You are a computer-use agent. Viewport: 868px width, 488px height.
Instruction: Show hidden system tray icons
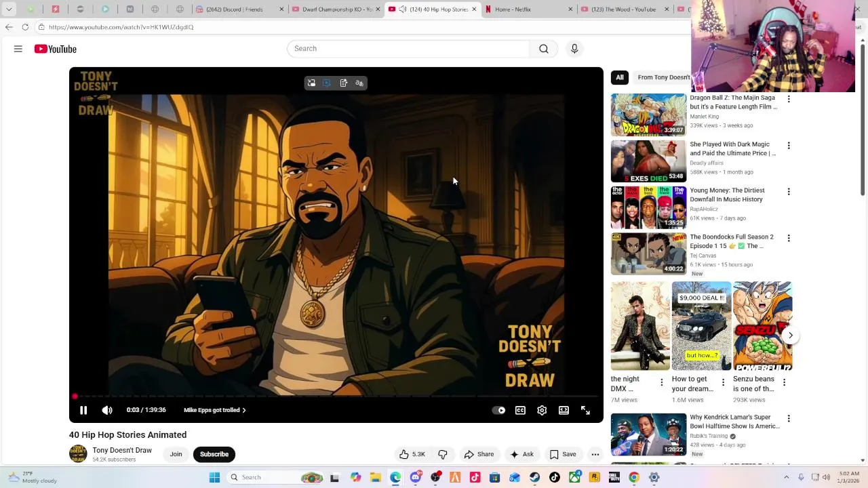pos(787,477)
